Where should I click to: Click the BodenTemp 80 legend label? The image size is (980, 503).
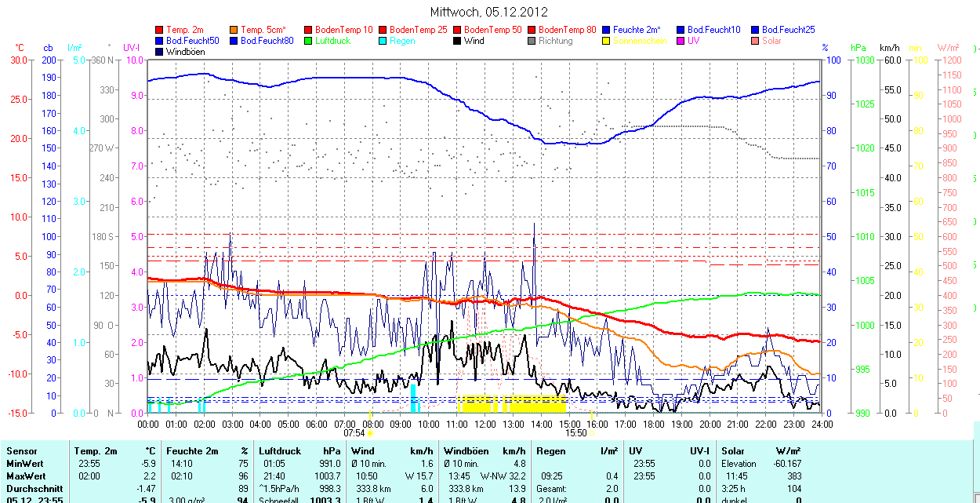coord(570,30)
